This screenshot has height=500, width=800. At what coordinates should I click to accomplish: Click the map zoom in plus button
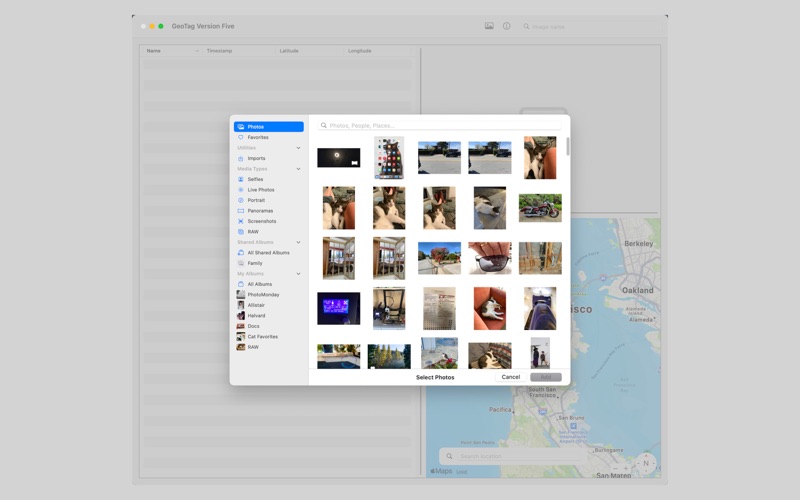626,468
